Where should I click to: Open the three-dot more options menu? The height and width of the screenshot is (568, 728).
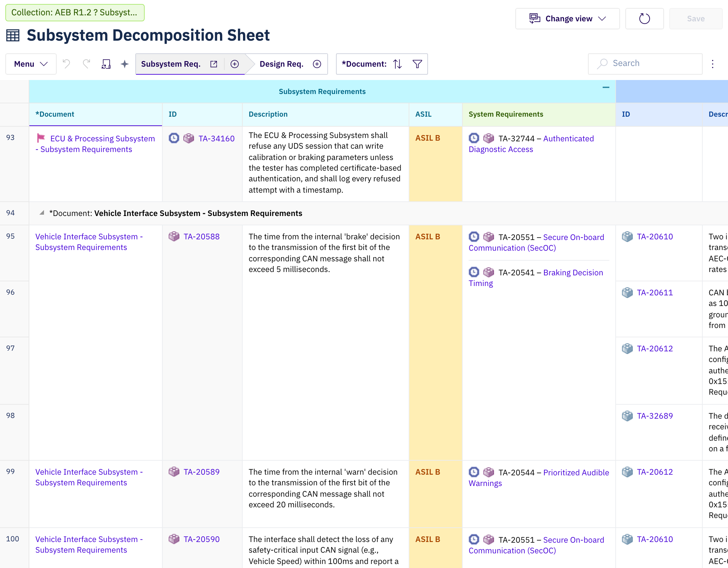(713, 64)
